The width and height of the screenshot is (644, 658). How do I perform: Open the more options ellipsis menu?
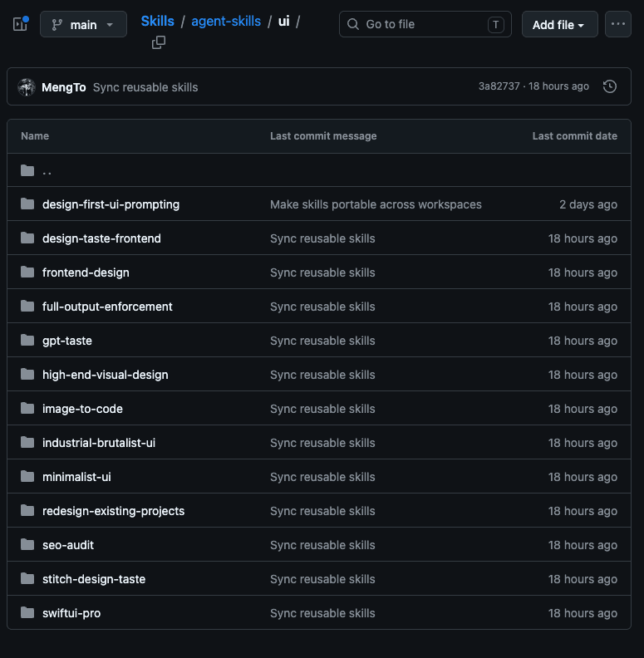click(617, 24)
